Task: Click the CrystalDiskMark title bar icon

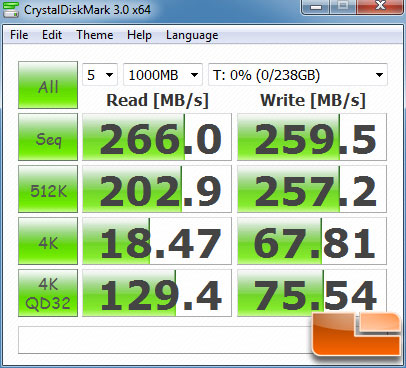Action: coord(11,9)
